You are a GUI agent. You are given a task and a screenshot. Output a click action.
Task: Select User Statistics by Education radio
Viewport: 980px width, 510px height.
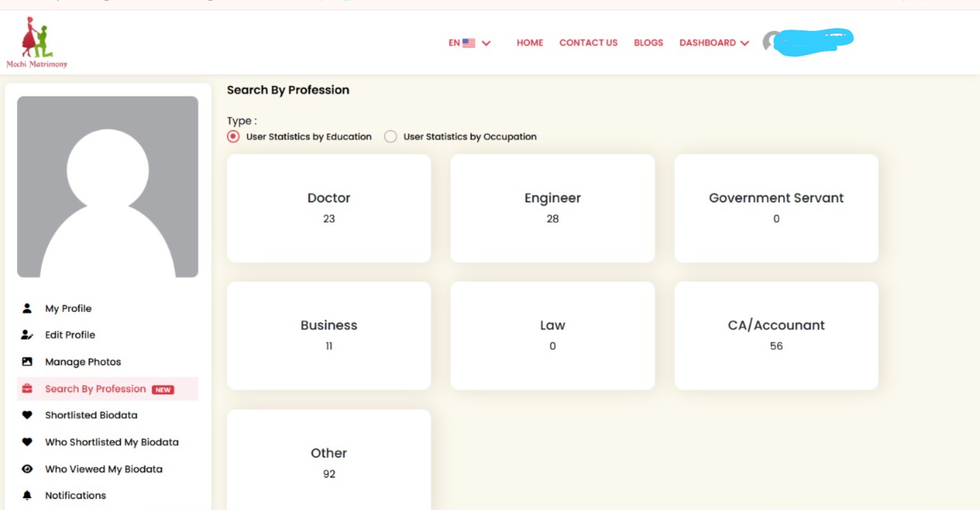tap(233, 136)
